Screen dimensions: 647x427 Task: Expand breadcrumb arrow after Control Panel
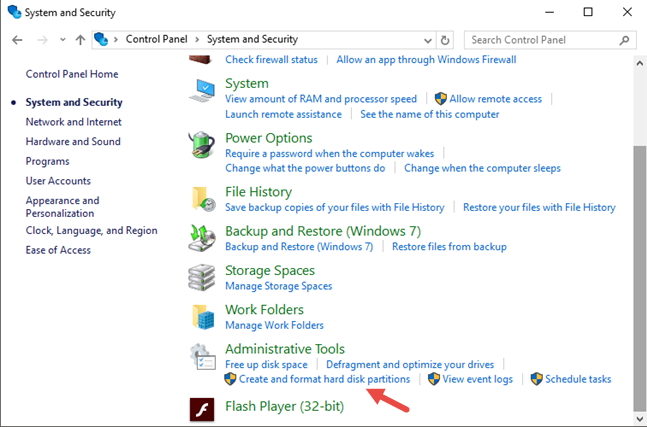[197, 40]
